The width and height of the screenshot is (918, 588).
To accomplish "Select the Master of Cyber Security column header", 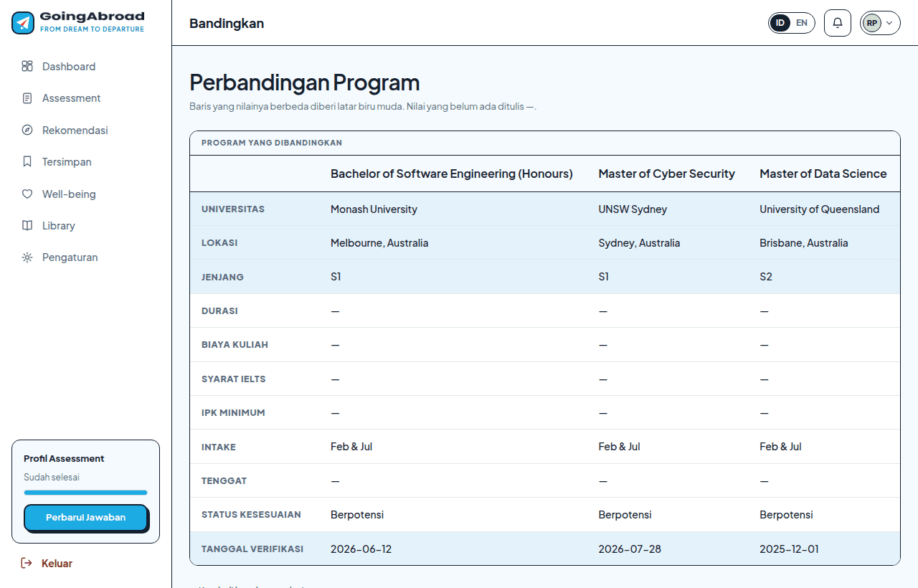I will (x=667, y=174).
